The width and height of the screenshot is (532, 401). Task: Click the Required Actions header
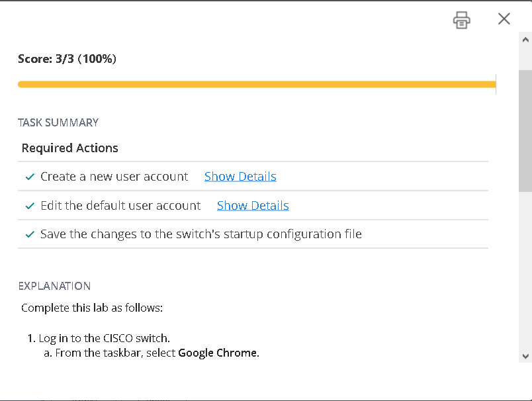coord(70,148)
